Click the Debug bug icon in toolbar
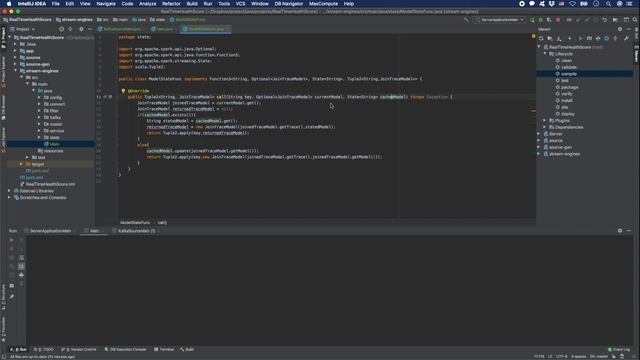This screenshot has width=640, height=360. coord(540,20)
